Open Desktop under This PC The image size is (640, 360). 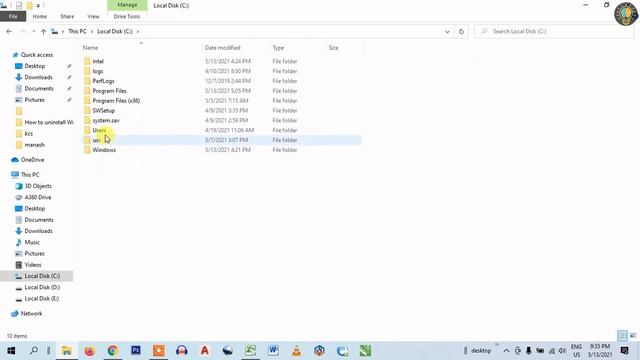pyautogui.click(x=35, y=208)
